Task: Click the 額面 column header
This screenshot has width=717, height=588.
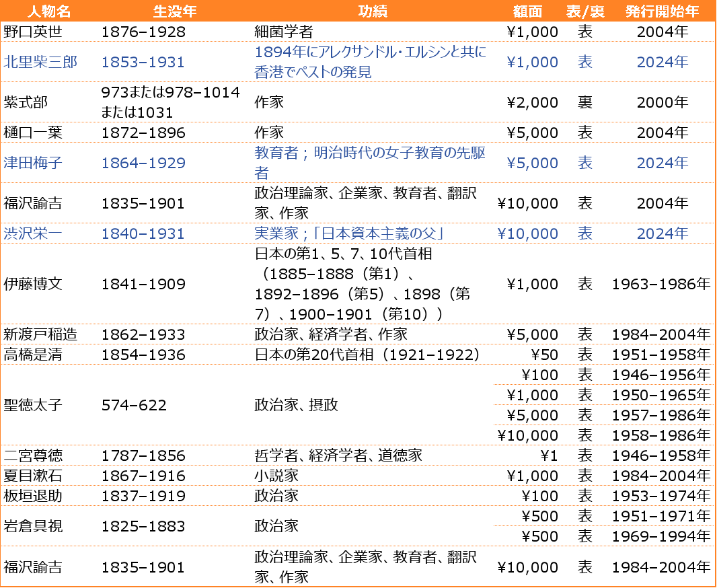Action: (x=527, y=11)
